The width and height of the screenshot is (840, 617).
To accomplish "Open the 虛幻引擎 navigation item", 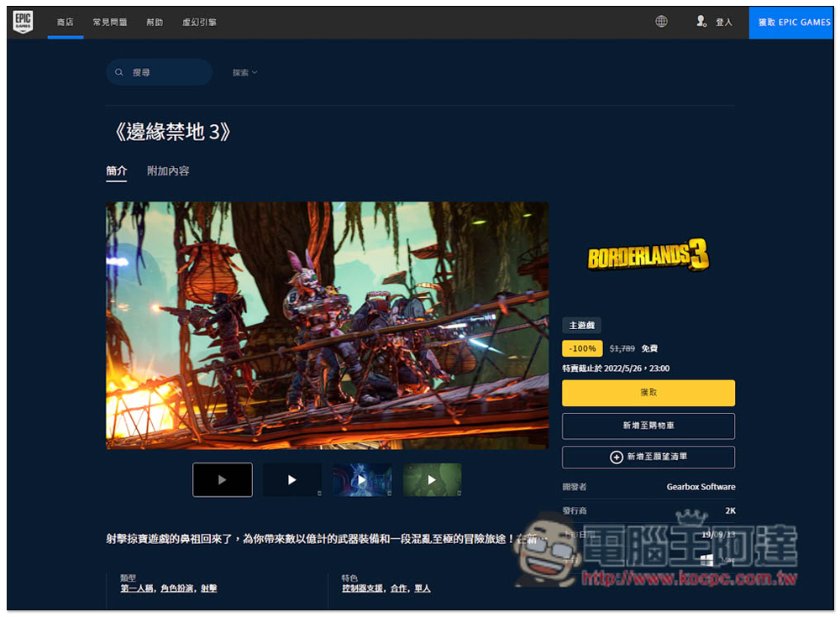I will point(199,22).
